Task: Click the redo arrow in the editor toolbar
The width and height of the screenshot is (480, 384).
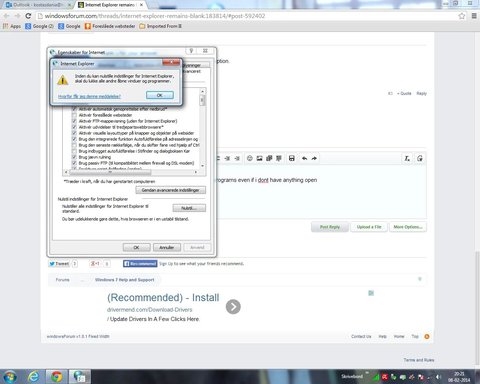Action: pos(314,158)
